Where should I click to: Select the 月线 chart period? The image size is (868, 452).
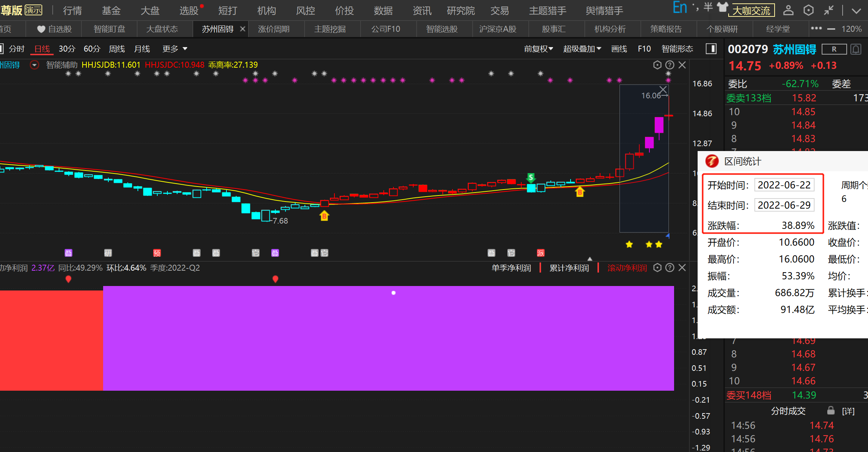click(142, 49)
